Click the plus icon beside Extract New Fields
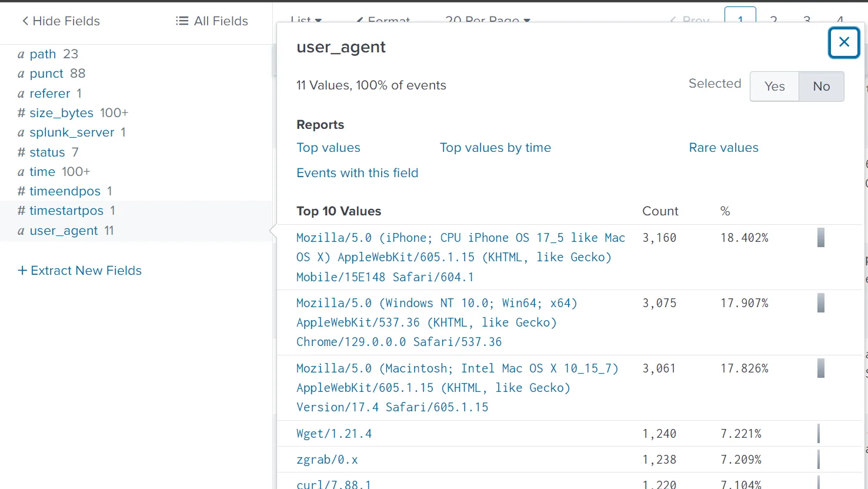This screenshot has width=868, height=489. click(x=22, y=271)
